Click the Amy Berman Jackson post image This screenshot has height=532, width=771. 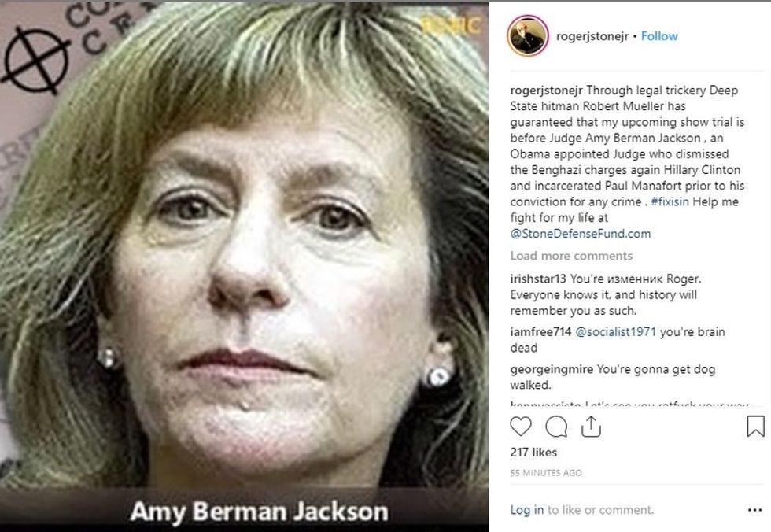click(x=245, y=266)
